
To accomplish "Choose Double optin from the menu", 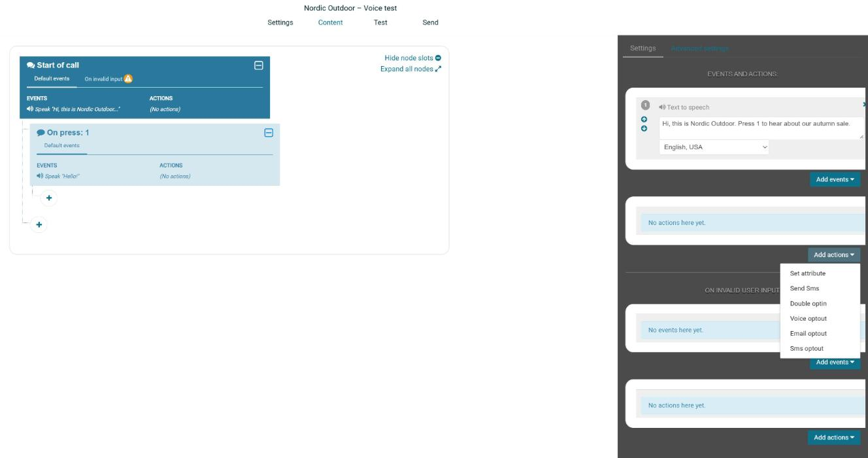I will [x=808, y=304].
